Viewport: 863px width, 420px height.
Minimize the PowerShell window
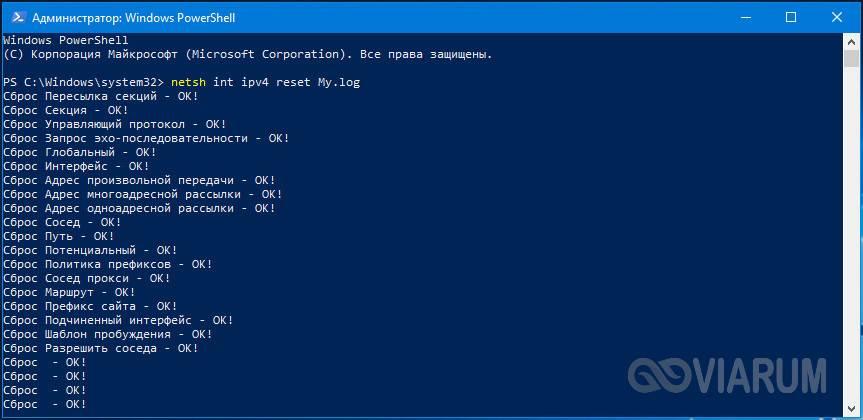point(746,18)
